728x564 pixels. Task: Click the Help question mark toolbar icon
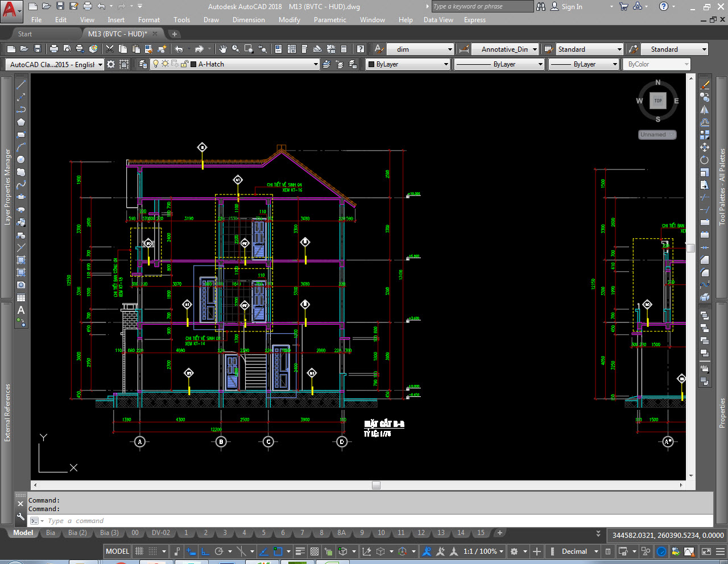(x=360, y=49)
